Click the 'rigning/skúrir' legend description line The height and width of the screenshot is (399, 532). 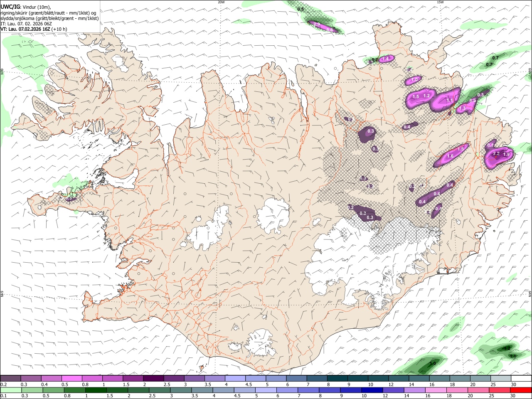tap(48, 12)
